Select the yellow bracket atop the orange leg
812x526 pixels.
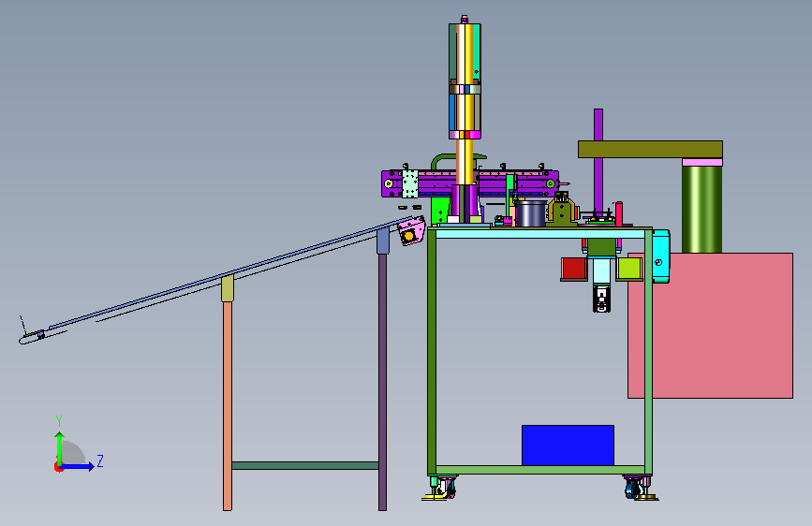pos(228,288)
